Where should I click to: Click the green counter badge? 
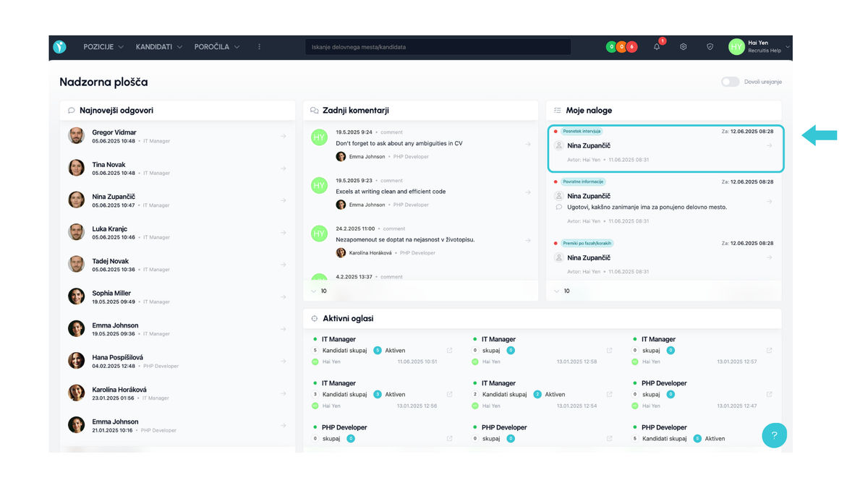coord(611,47)
